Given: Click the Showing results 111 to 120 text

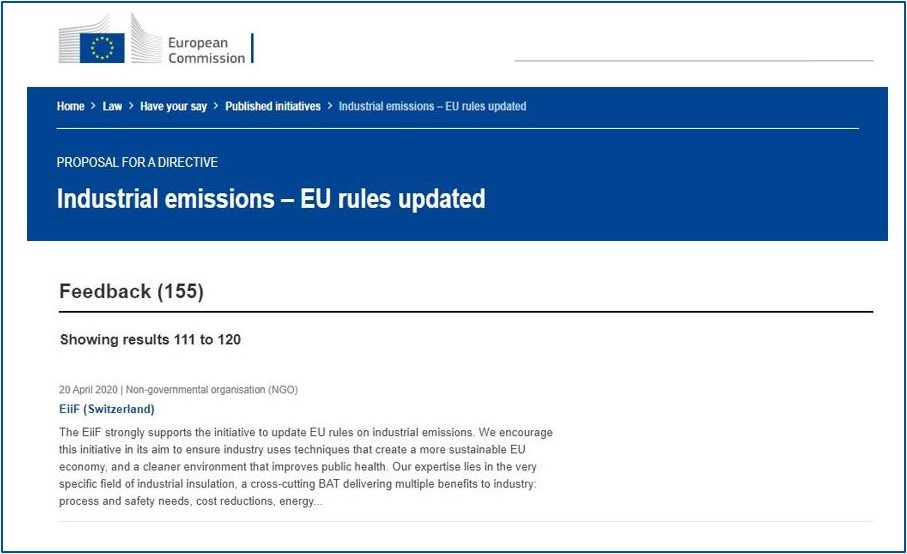Looking at the screenshot, I should 150,339.
